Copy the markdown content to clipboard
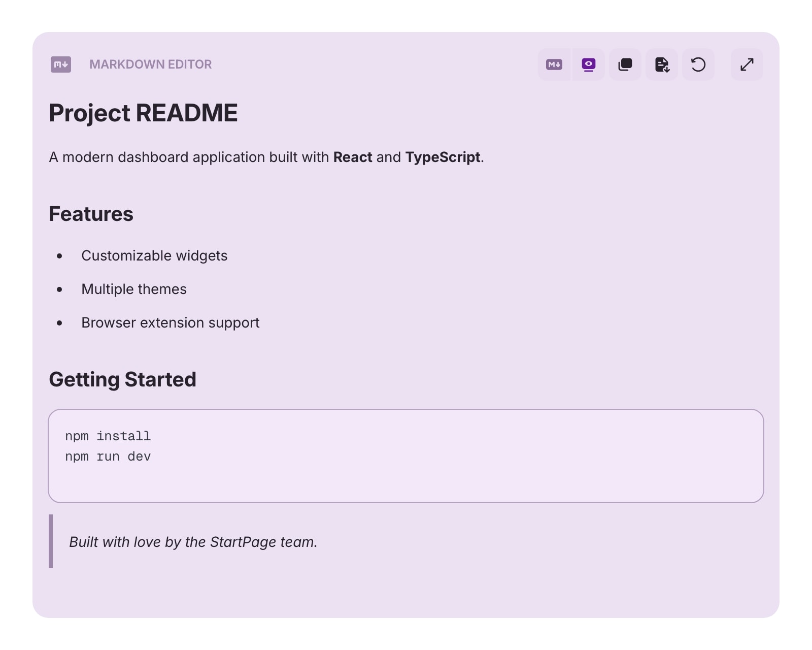This screenshot has height=650, width=812. pyautogui.click(x=625, y=64)
